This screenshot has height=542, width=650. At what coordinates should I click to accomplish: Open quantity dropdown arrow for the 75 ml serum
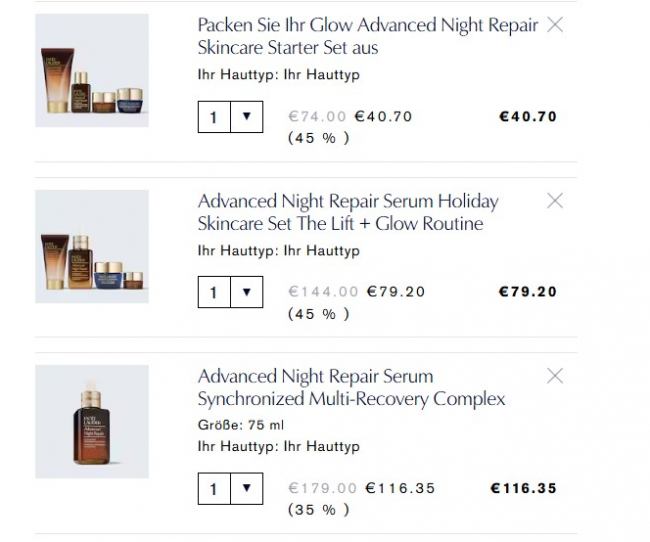pyautogui.click(x=246, y=489)
